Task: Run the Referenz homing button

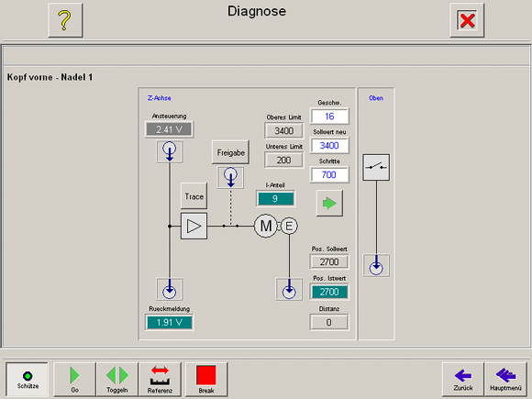Action: tap(160, 380)
